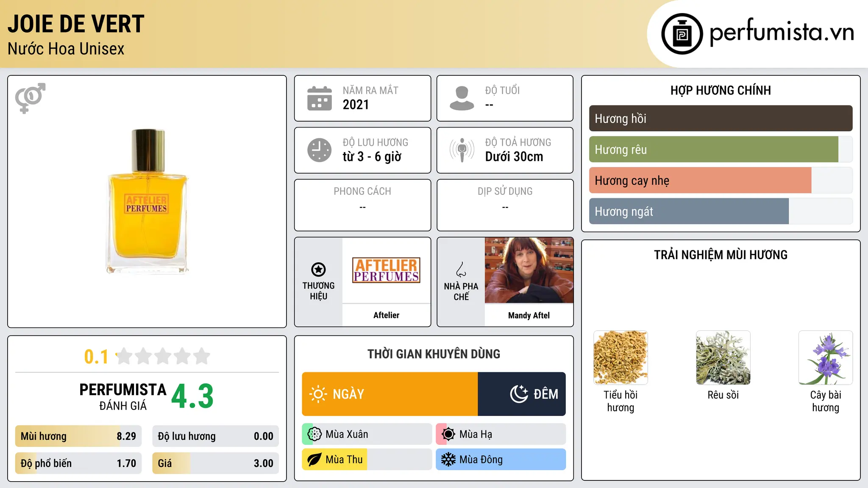Click the 0.1 user rating number

pyautogui.click(x=96, y=357)
